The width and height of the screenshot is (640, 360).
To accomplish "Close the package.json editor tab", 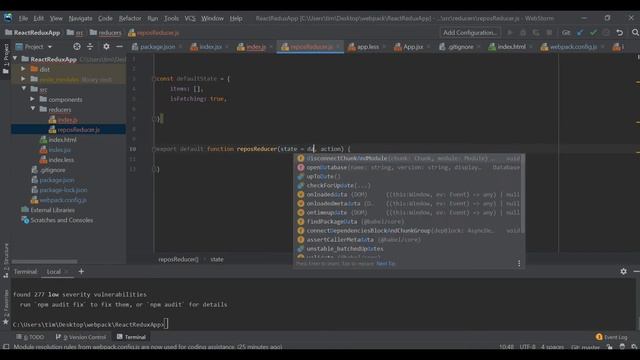I will [180, 47].
